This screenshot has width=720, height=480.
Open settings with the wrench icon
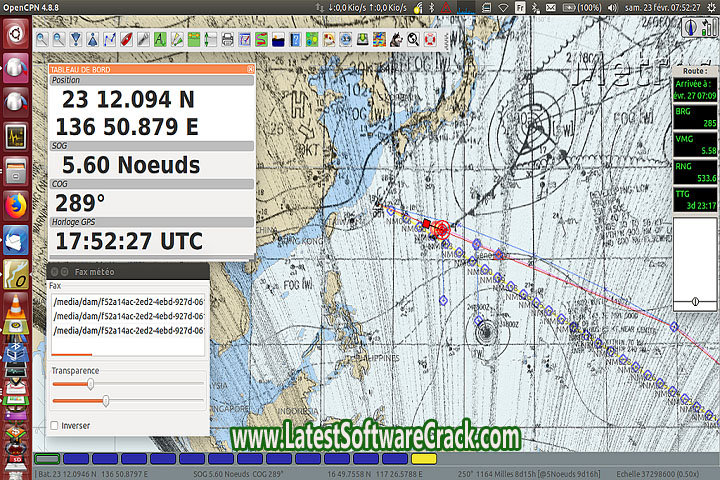[144, 40]
